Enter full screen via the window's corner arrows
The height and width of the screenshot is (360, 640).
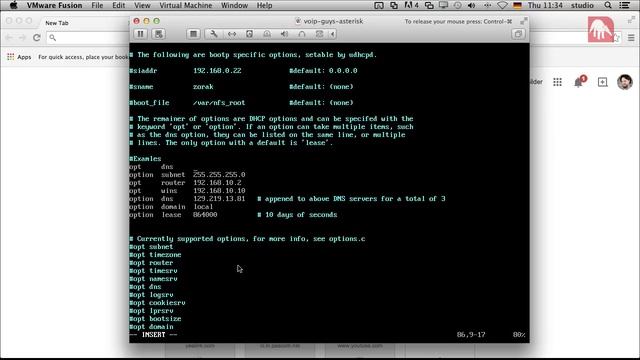[524, 20]
